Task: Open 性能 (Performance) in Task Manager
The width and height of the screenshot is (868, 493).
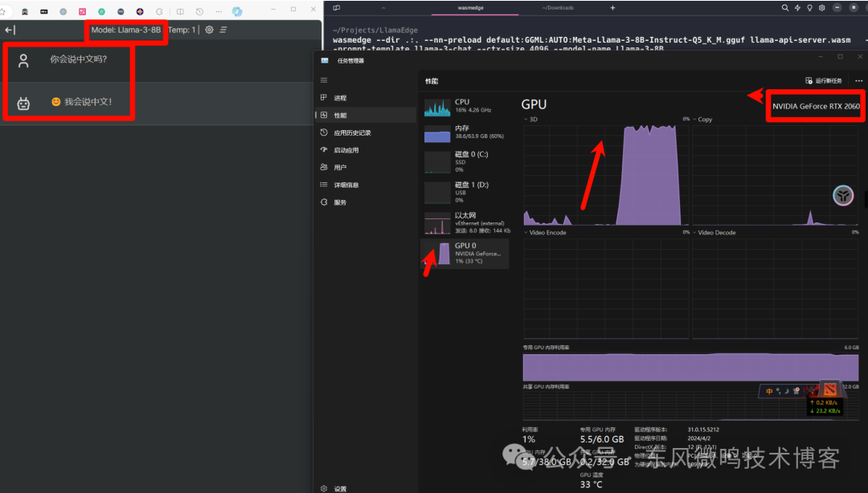Action: coord(366,115)
